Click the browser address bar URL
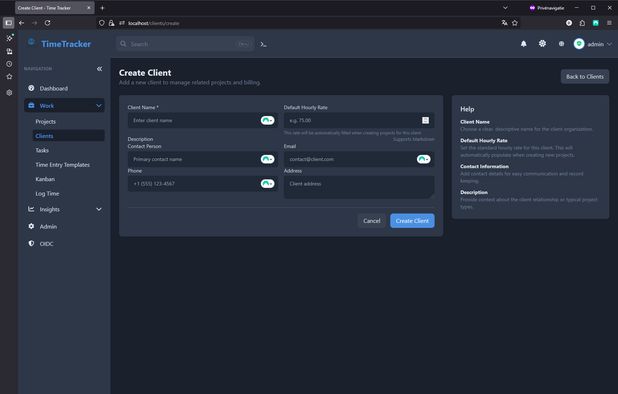Image resolution: width=618 pixels, height=394 pixels. point(154,23)
